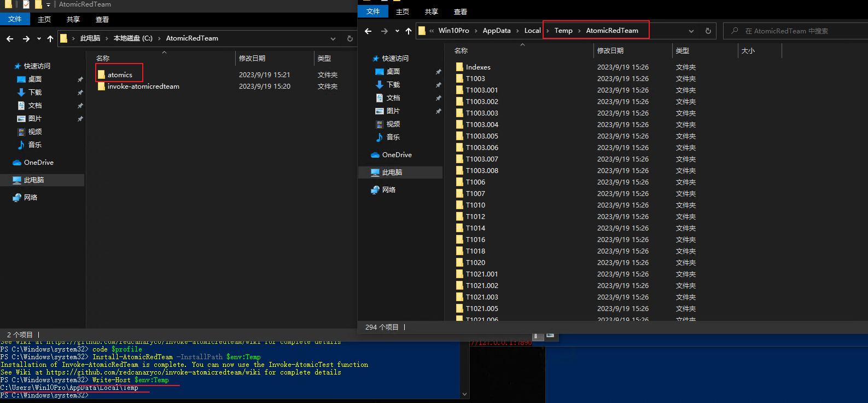This screenshot has height=403, width=868.
Task: Select 快速访问 in left window sidebar
Action: click(x=37, y=66)
